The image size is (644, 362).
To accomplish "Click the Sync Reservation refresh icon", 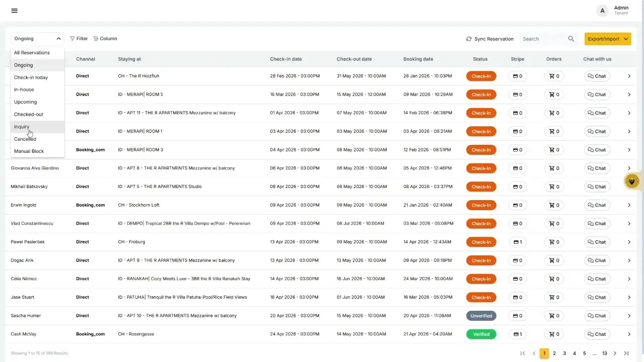I will [469, 39].
